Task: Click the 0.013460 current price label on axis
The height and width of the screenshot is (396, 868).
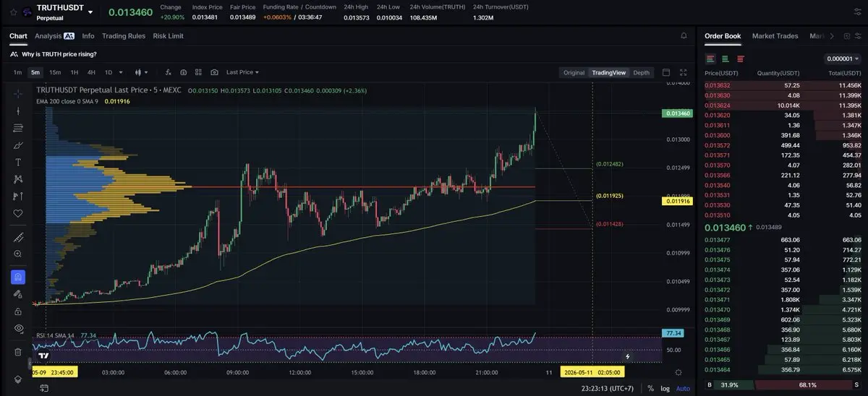Action: click(677, 113)
